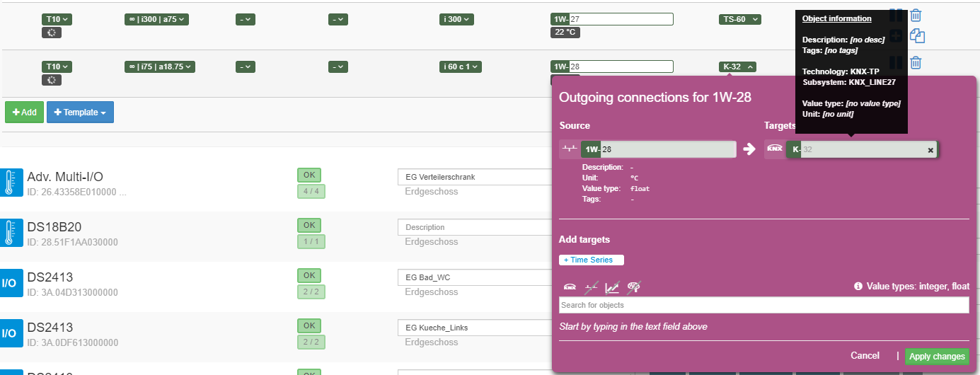Image resolution: width=980 pixels, height=375 pixels.
Task: Click the 4 / 4 count badge
Action: pos(311,191)
